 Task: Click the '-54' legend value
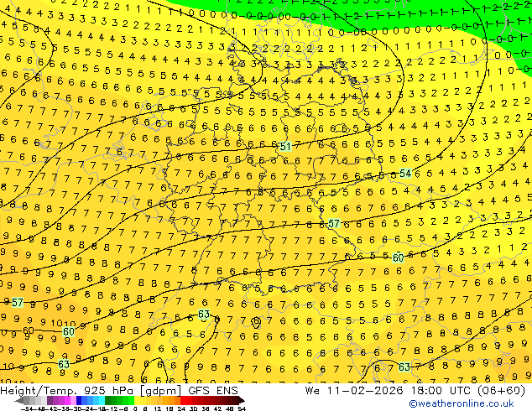pos(27,408)
